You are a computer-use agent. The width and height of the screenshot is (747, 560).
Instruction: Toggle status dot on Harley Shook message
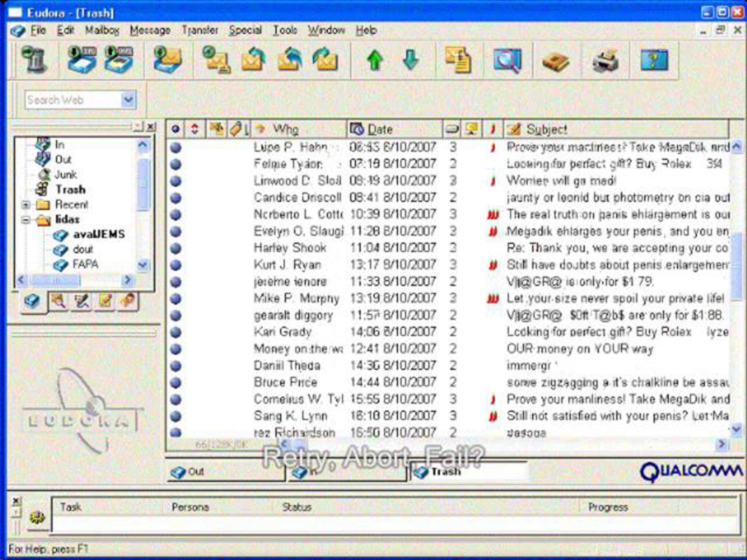[x=176, y=249]
